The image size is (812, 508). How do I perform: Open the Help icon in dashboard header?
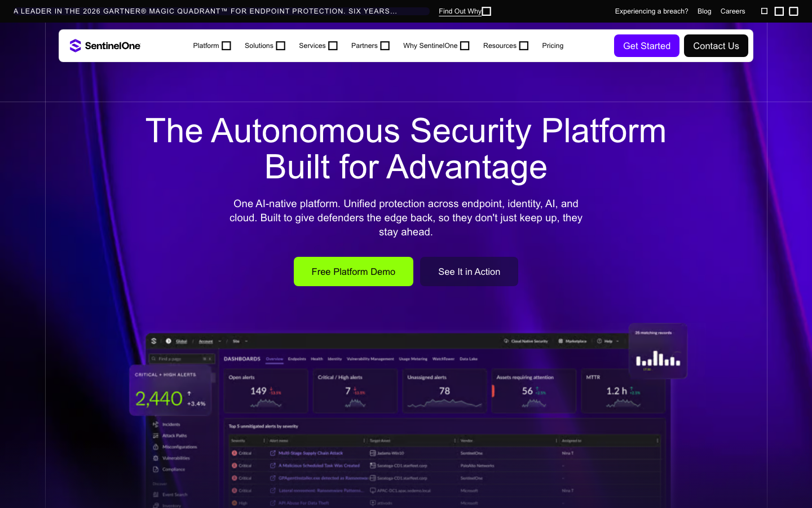pos(599,341)
